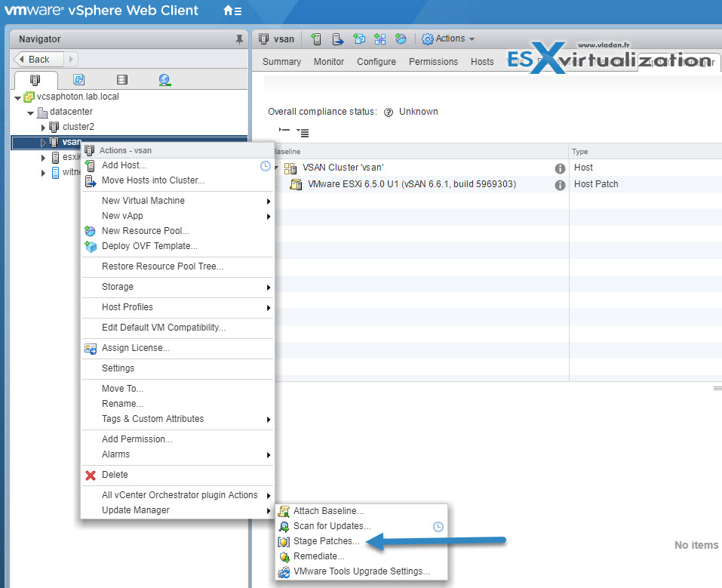Click the Back navigation button
Viewport: 722px width, 588px height.
pyautogui.click(x=38, y=60)
